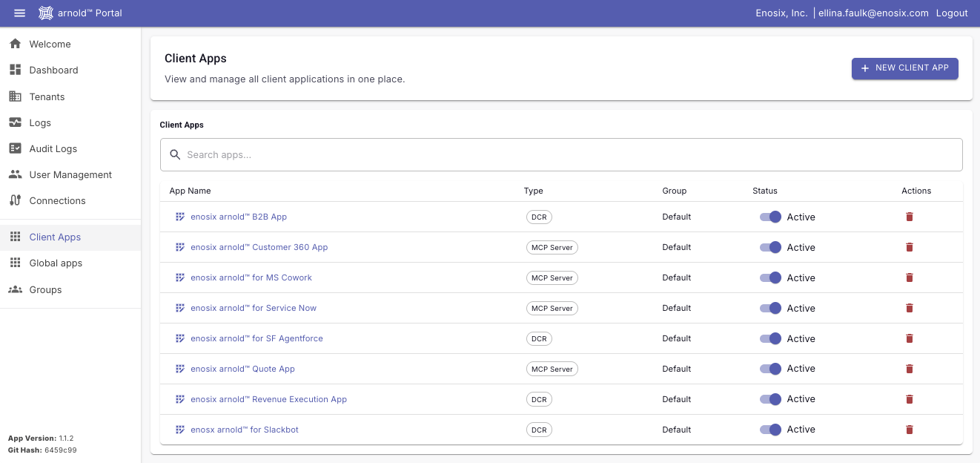The height and width of the screenshot is (463, 980).
Task: Click Git Hash 6459c99 text
Action: coord(42,450)
